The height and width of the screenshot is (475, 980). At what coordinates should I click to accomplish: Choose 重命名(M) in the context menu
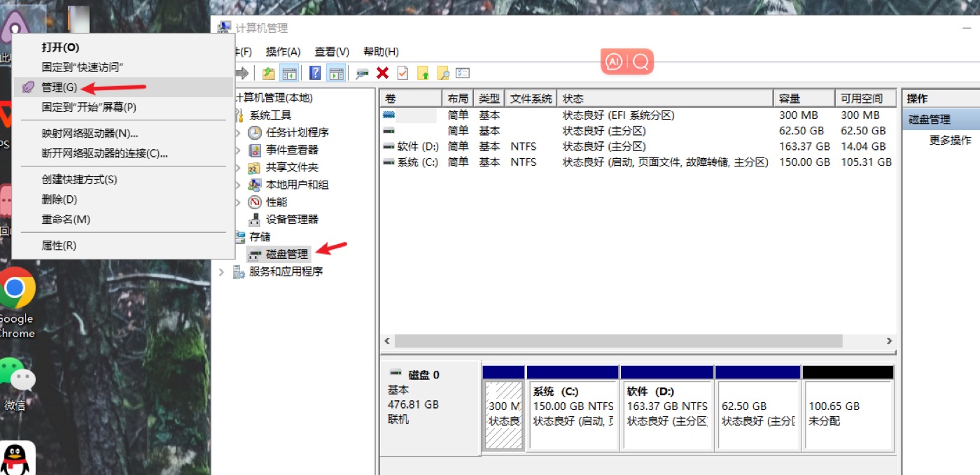(122, 219)
